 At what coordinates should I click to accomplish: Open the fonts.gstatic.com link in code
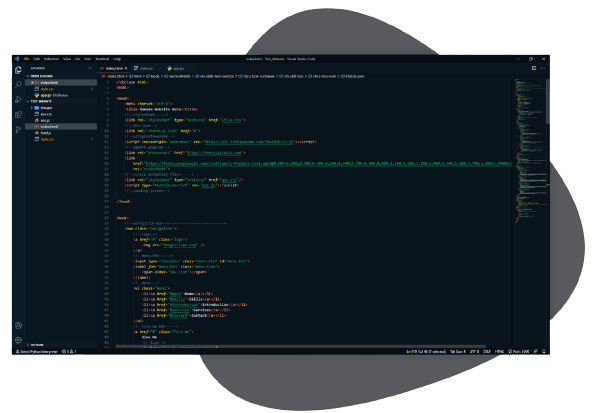pyautogui.click(x=215, y=153)
